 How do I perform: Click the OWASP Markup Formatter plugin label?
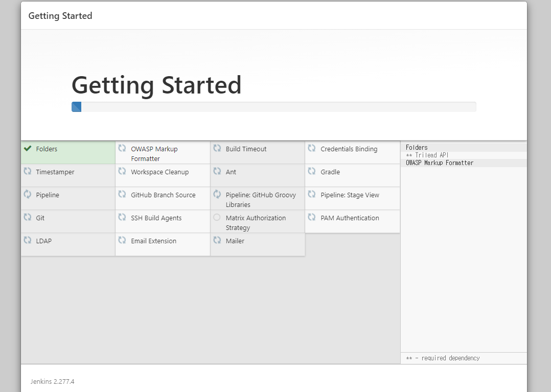coord(154,154)
